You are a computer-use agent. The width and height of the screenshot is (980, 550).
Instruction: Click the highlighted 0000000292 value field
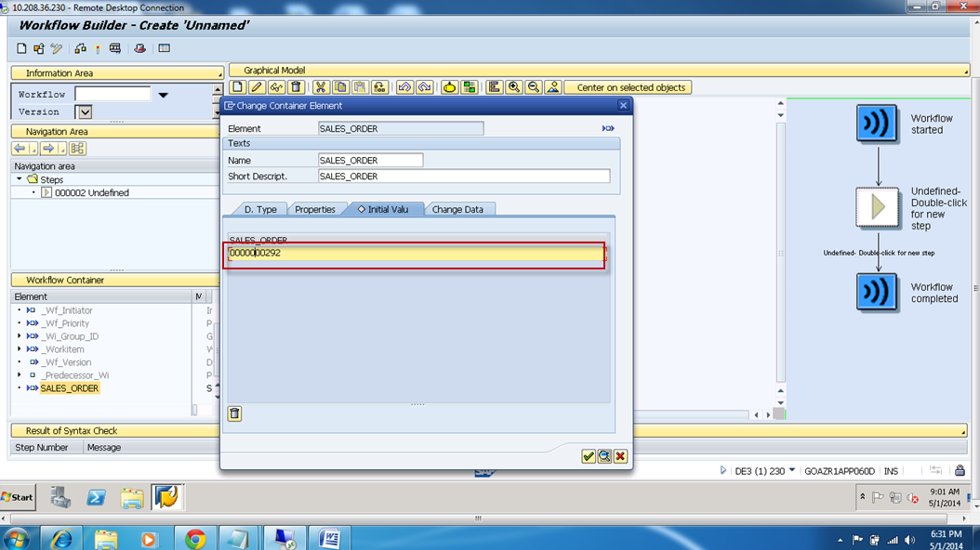tap(414, 254)
